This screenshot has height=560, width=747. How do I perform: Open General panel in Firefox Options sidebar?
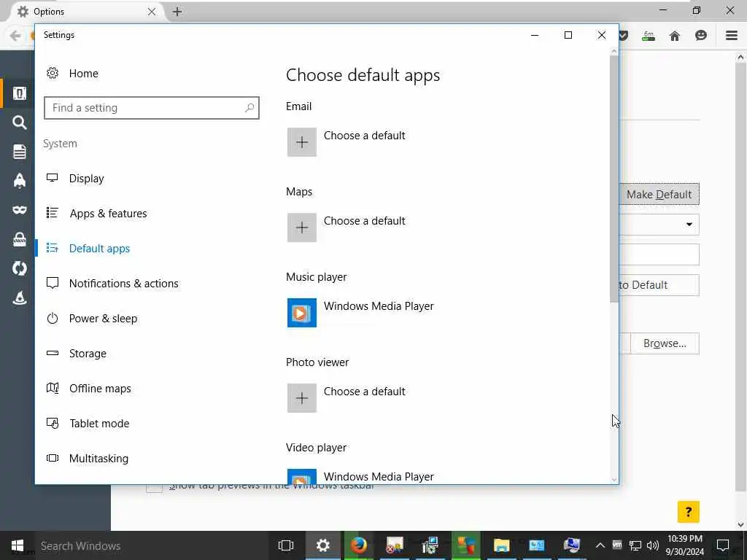pos(19,93)
